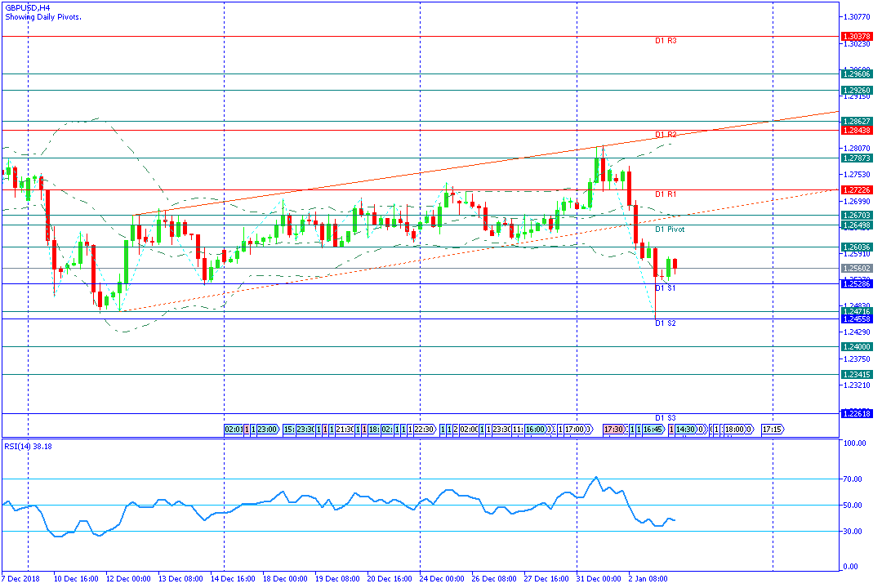Click the RSI 30.00 level value
This screenshot has width=882, height=588.
[853, 531]
